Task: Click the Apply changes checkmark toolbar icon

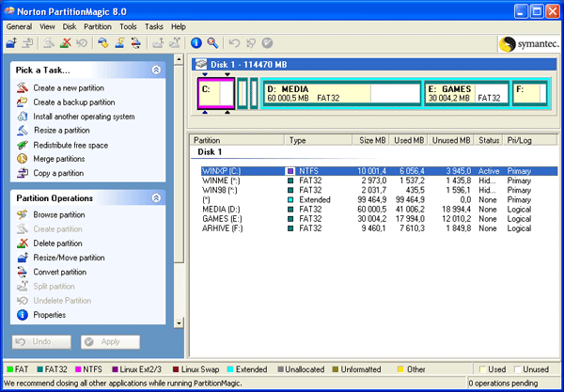Action: tap(267, 43)
